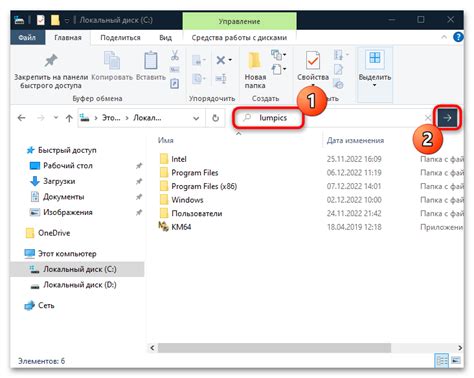Click the Delete X icon in Organize group
The width and height of the screenshot is (474, 378).
[221, 60]
